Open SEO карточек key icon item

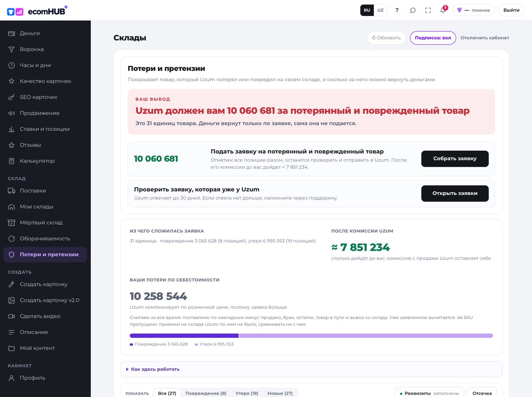coord(12,97)
